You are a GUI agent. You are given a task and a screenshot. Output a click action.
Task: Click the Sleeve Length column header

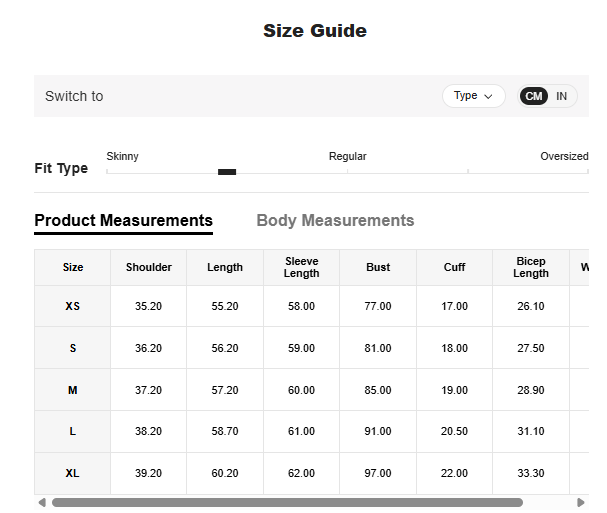[301, 267]
